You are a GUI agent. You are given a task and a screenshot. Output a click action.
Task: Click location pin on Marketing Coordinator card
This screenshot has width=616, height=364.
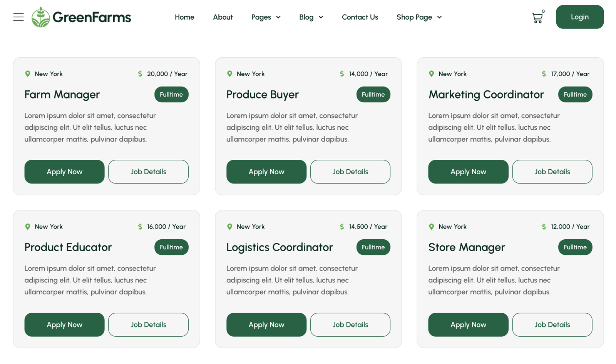click(x=432, y=74)
